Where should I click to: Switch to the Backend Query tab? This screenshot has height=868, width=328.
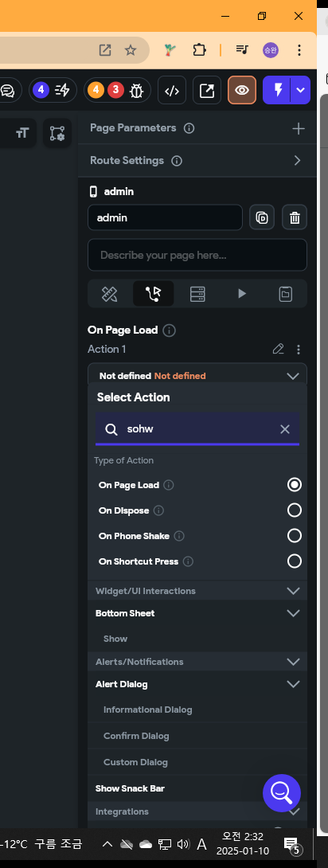pyautogui.click(x=197, y=294)
